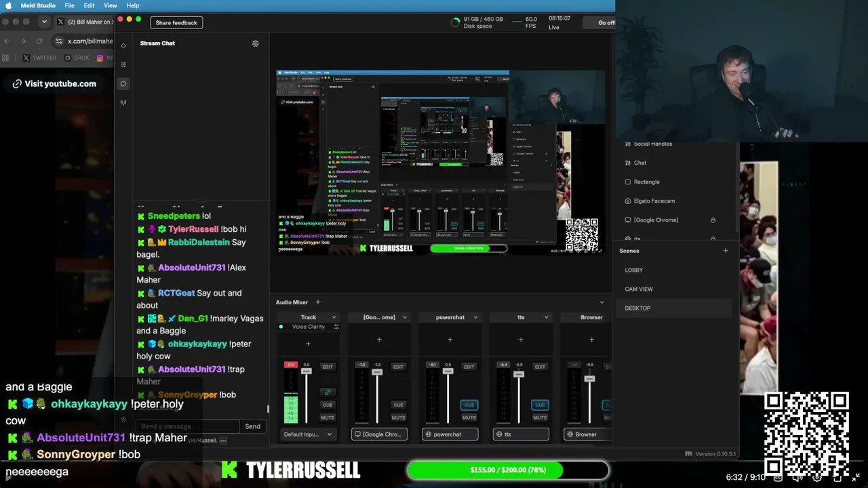Click the tts channel volume fader
This screenshot has height=488, width=868.
[x=519, y=374]
